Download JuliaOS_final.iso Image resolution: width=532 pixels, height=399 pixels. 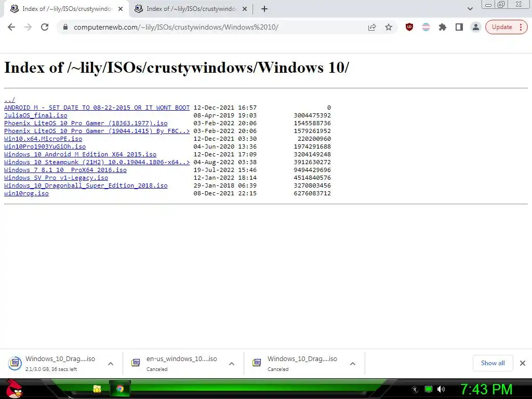(x=36, y=115)
